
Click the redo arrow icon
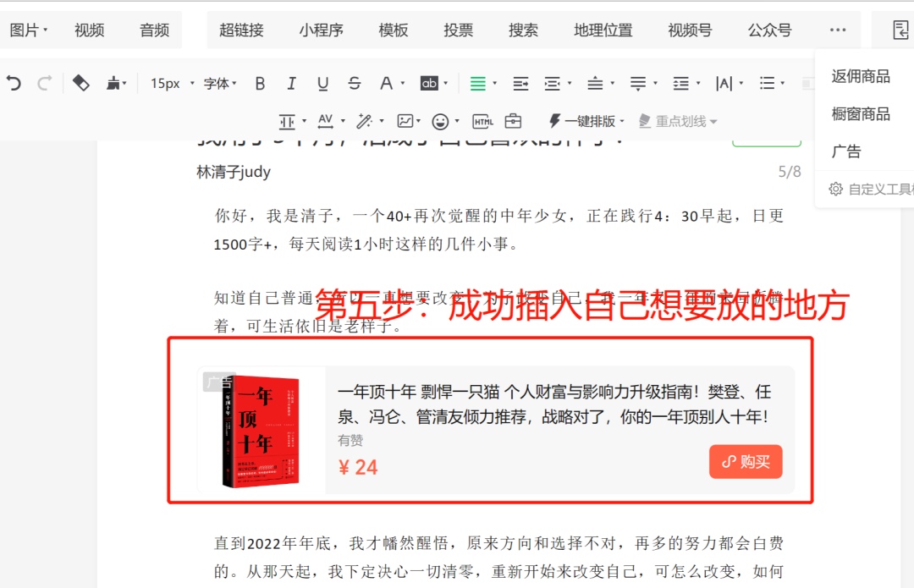point(44,83)
